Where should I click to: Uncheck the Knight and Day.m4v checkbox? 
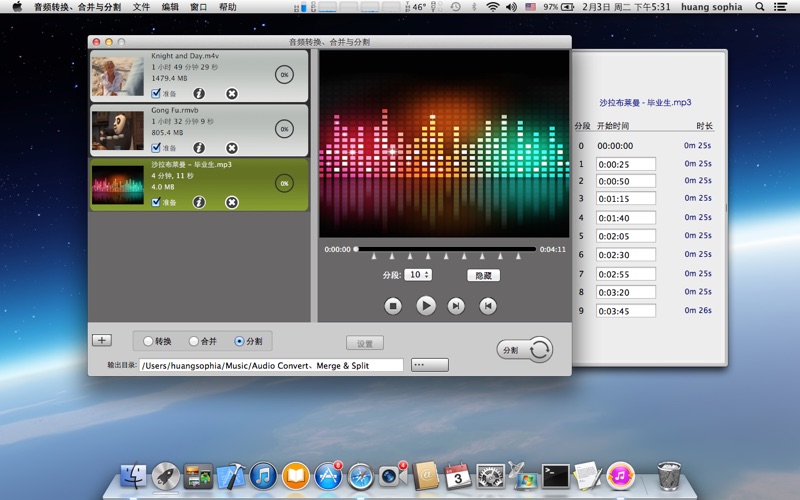point(156,93)
